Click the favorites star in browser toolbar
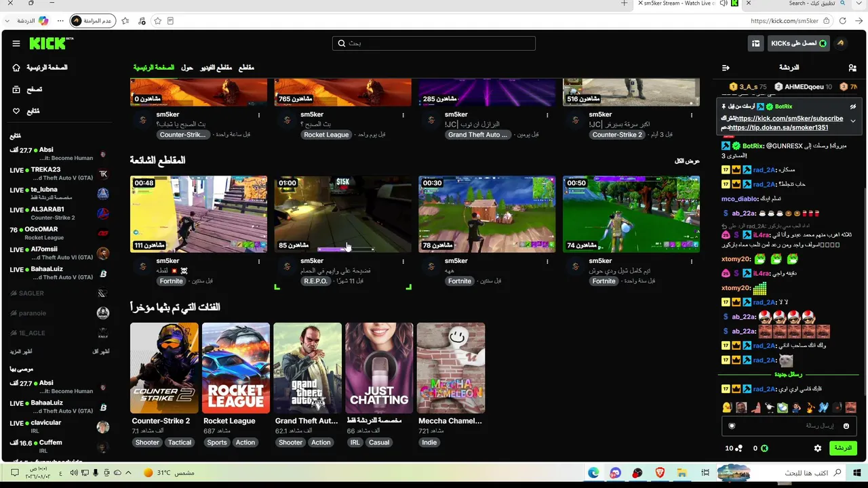Screen dimensions: 868x488 [x=158, y=21]
